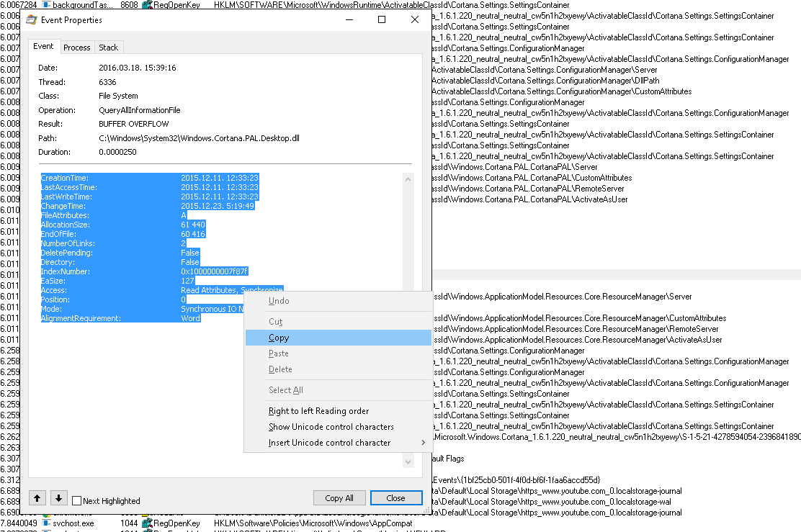Select the Event tab
801x532 pixels.
point(43,46)
